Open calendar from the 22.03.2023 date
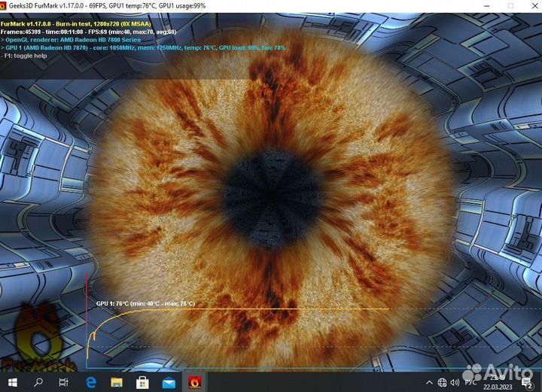Viewport: 542px width, 392px height. pos(498,387)
